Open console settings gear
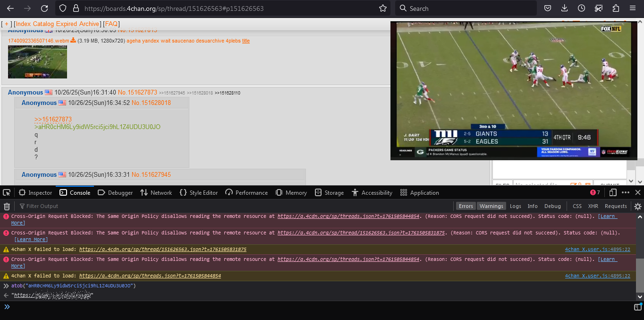644x320 pixels. click(637, 206)
